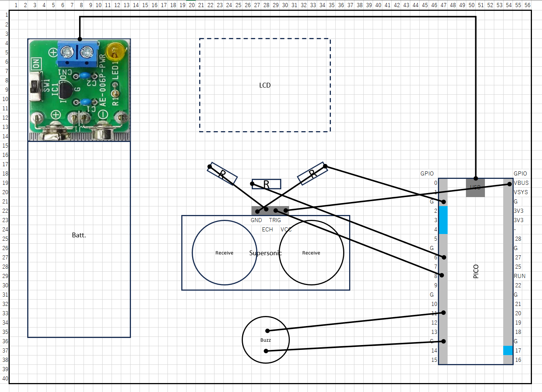Click the VSYS pin label
Screen dimensions: 542x392
(x=521, y=192)
